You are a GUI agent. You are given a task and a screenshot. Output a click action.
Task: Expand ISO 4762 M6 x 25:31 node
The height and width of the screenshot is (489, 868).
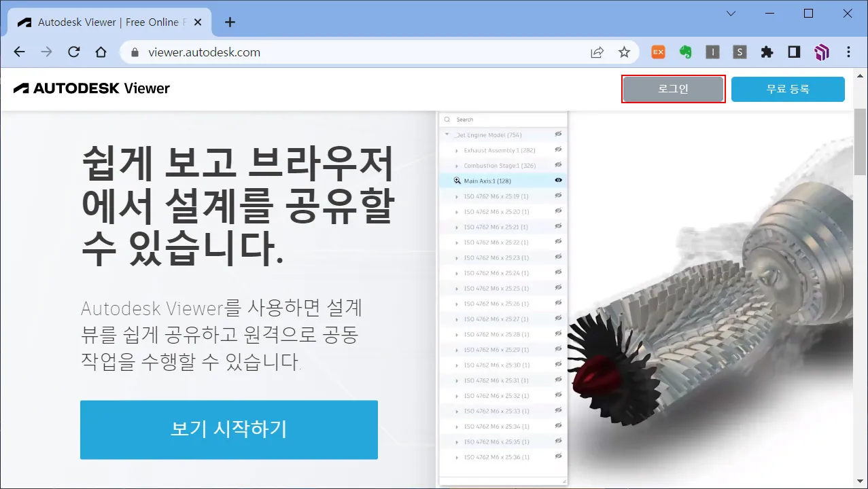(457, 380)
